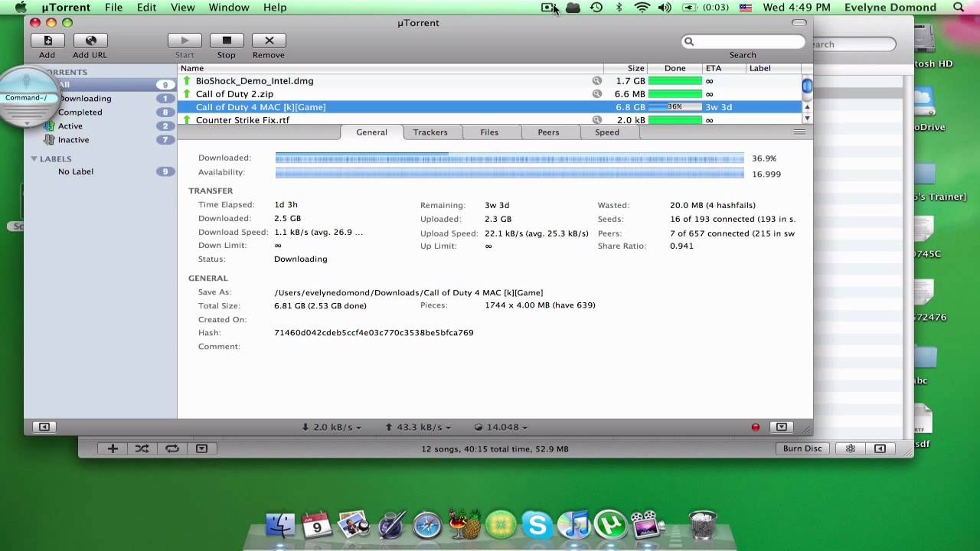The image size is (980, 551).
Task: Click the 36% progress bar of Call of Duty 4
Action: click(675, 107)
